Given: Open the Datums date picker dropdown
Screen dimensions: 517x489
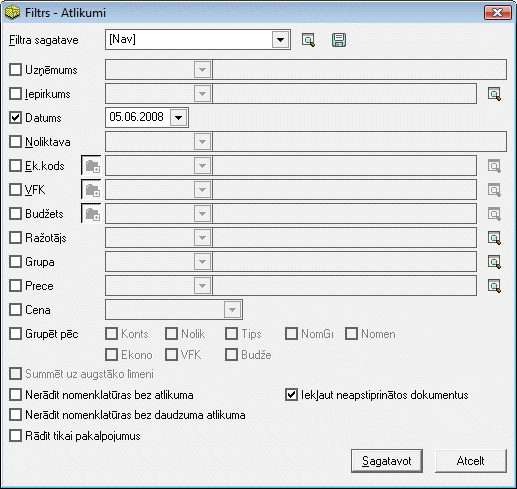Looking at the screenshot, I should (178, 117).
